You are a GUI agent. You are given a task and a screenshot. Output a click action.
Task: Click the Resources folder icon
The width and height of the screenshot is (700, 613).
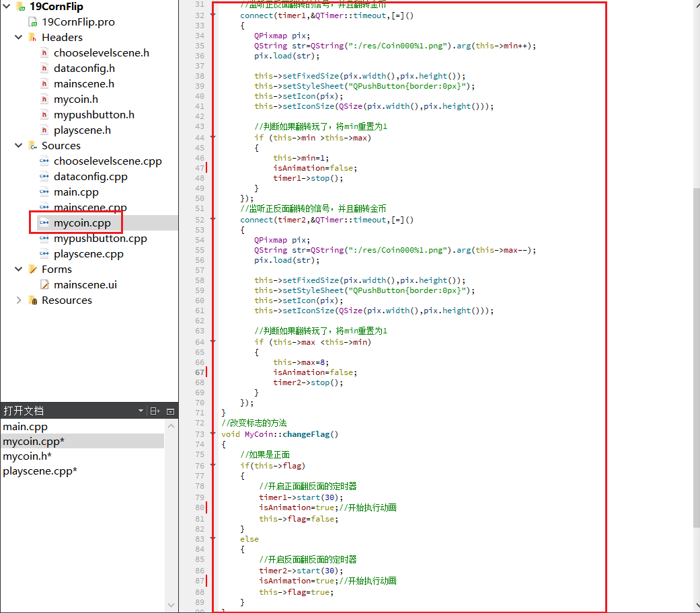pos(32,300)
